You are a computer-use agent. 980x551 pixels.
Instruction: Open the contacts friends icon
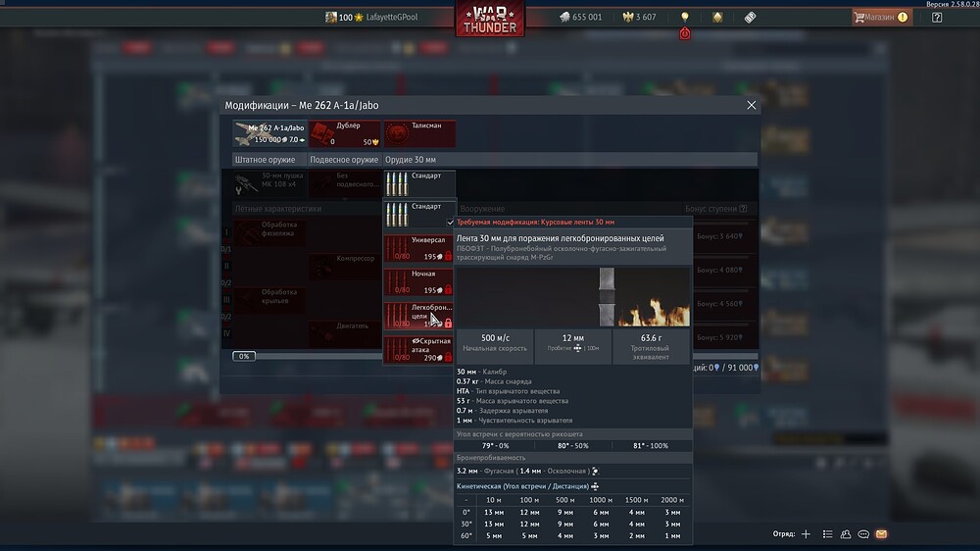pyautogui.click(x=846, y=534)
